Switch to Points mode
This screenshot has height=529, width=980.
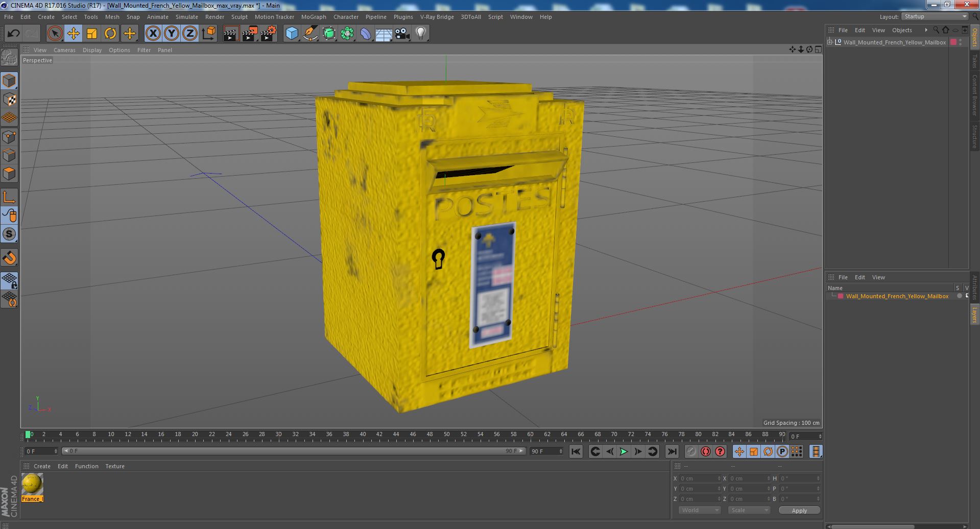(9, 137)
